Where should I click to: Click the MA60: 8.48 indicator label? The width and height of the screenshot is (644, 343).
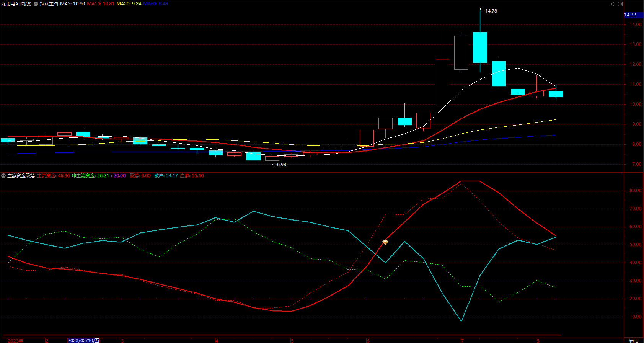[156, 4]
